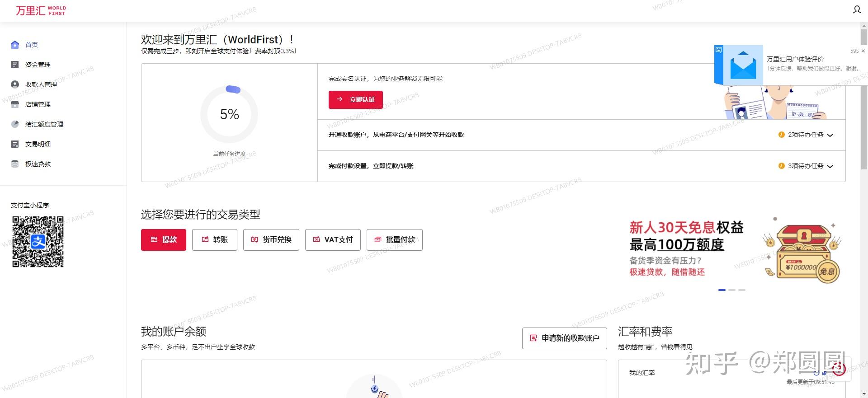
Task: Click the 5% task progress ring
Action: pyautogui.click(x=229, y=114)
